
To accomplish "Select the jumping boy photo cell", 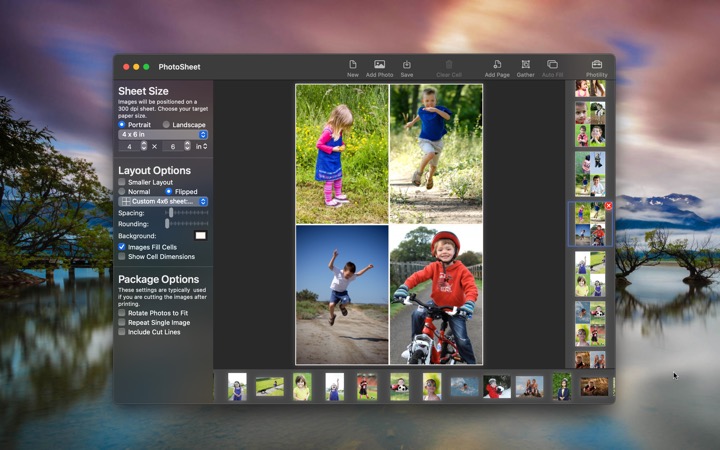I will (x=342, y=294).
